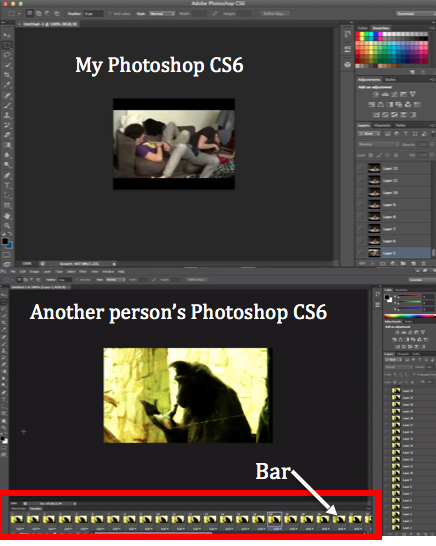Select the Brush tool in top window
This screenshot has width=436, height=546.
7,105
